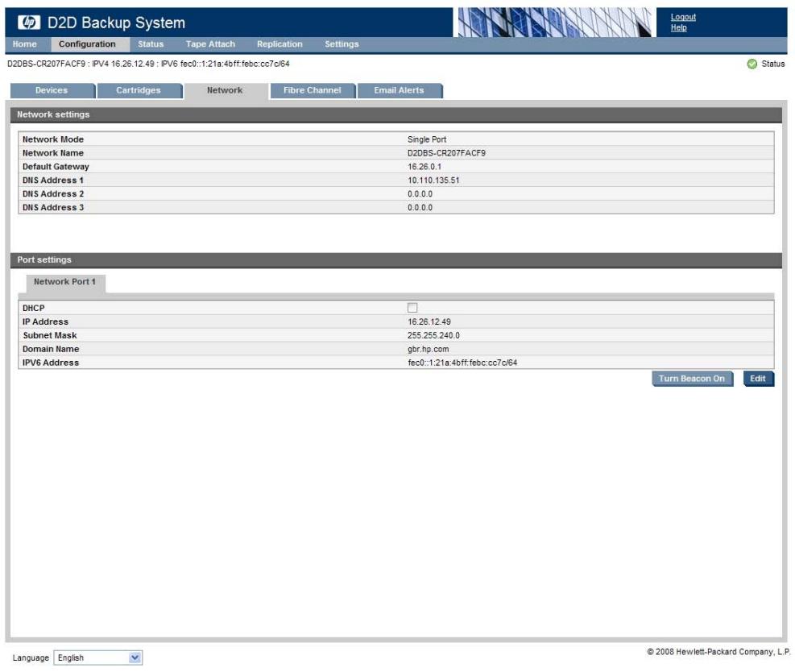
Task: Click Subnet Mask value 255.255.240.0
Action: coord(433,336)
